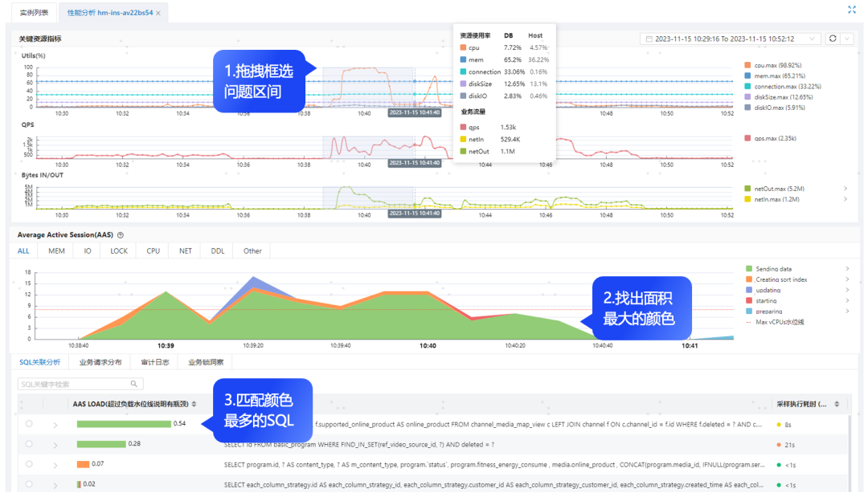Click the 0.28 AAS load green bar
Viewport: 868px width, 497px height.
coord(101,444)
